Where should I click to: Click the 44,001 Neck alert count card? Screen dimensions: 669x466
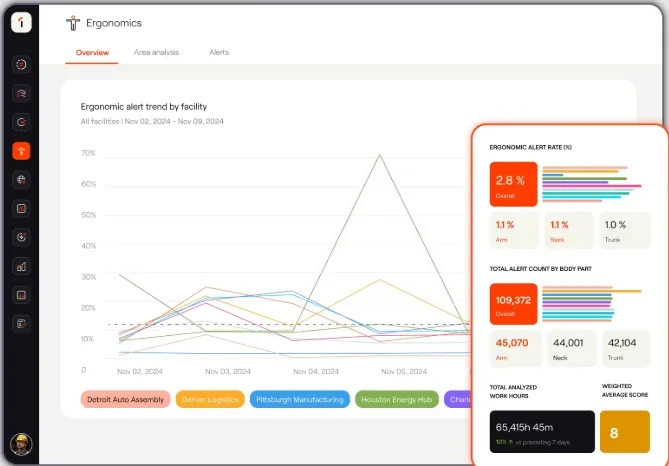click(571, 349)
